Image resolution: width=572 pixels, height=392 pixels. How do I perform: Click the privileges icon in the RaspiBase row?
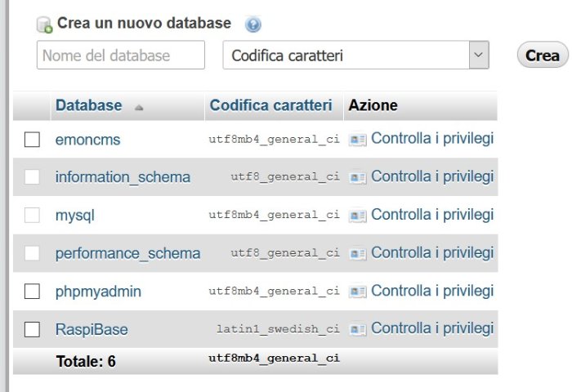pyautogui.click(x=358, y=329)
